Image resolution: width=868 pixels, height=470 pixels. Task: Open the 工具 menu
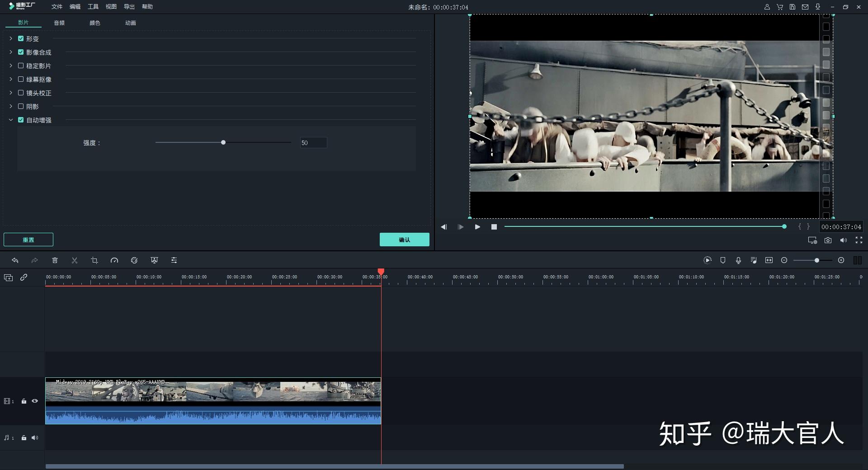[x=93, y=7]
